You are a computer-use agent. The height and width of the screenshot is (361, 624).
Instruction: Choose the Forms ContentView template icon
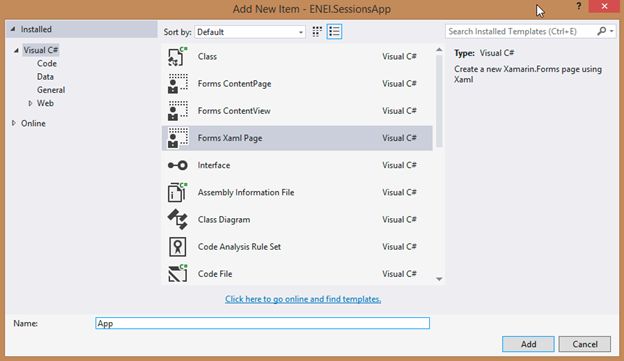point(177,111)
